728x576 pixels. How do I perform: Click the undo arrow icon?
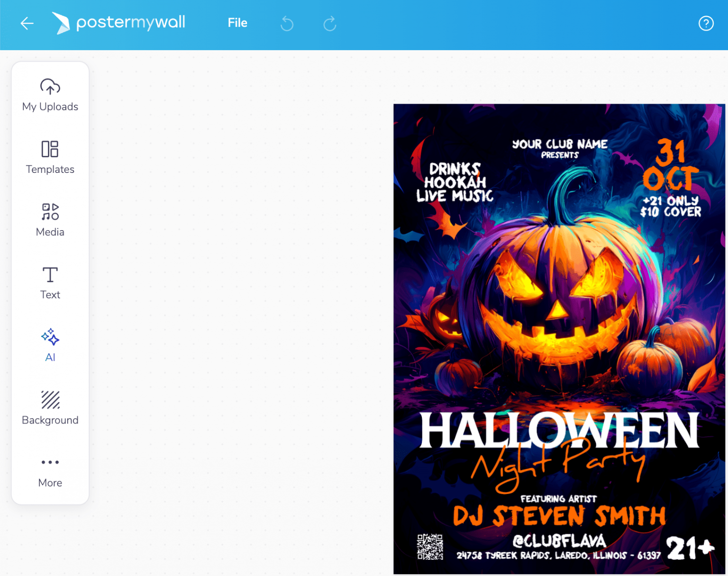(287, 23)
